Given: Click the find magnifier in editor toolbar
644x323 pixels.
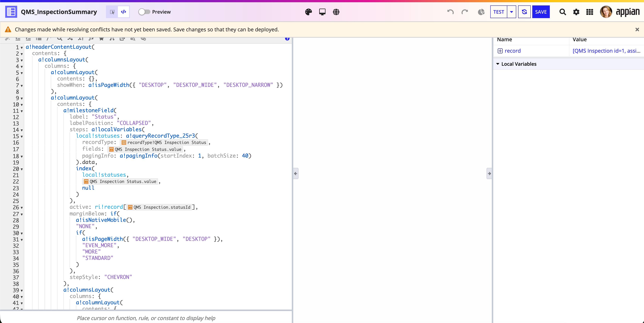Looking at the screenshot, I should coord(60,39).
